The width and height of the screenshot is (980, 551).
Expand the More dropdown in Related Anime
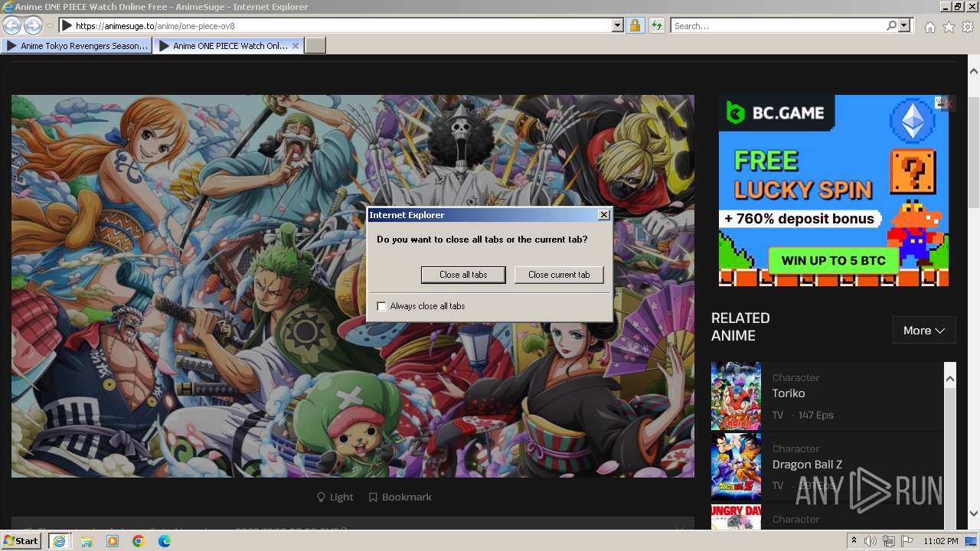pos(924,331)
